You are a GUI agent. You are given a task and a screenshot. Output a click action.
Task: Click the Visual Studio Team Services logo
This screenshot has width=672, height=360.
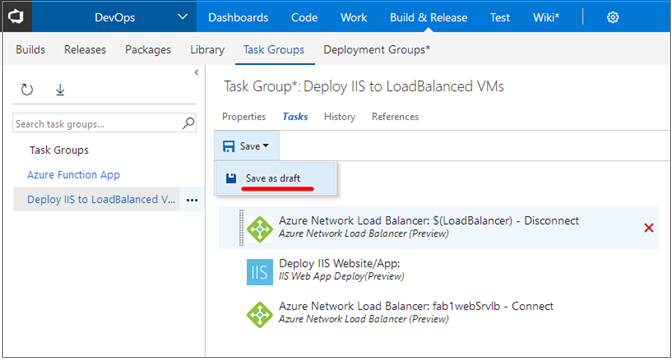[x=16, y=17]
